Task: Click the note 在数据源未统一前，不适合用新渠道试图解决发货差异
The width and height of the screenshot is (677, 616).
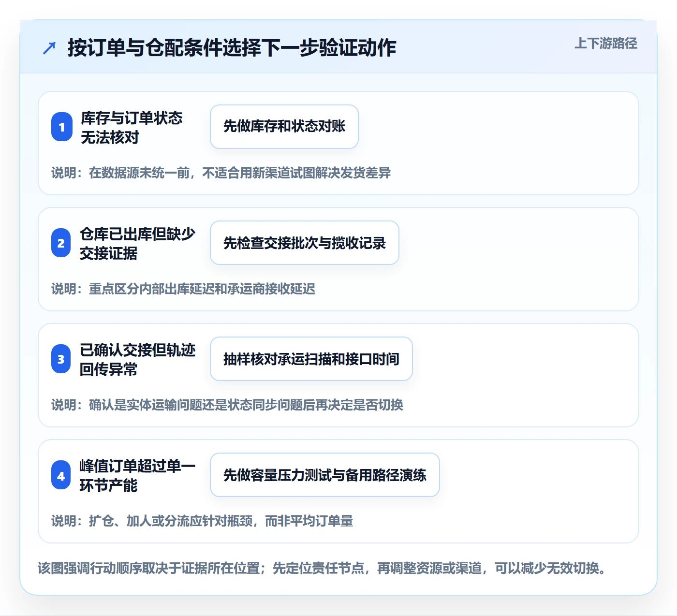Action: (x=221, y=173)
